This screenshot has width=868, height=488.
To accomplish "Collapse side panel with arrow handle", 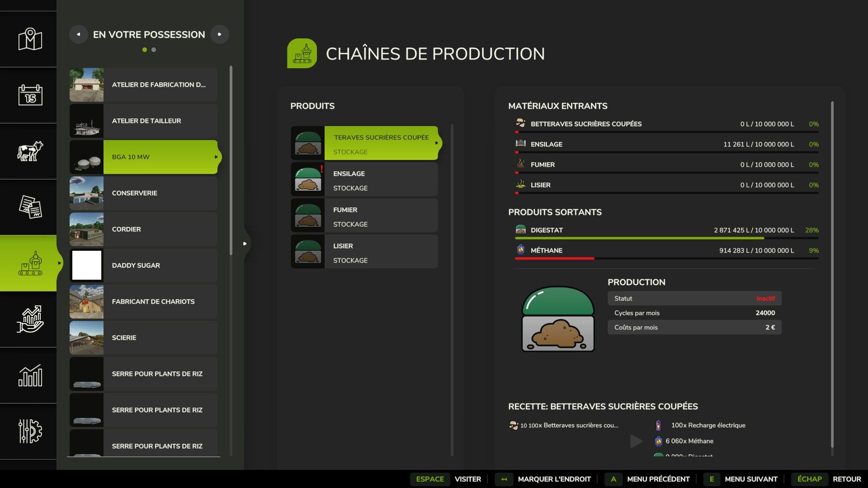I will pyautogui.click(x=245, y=244).
